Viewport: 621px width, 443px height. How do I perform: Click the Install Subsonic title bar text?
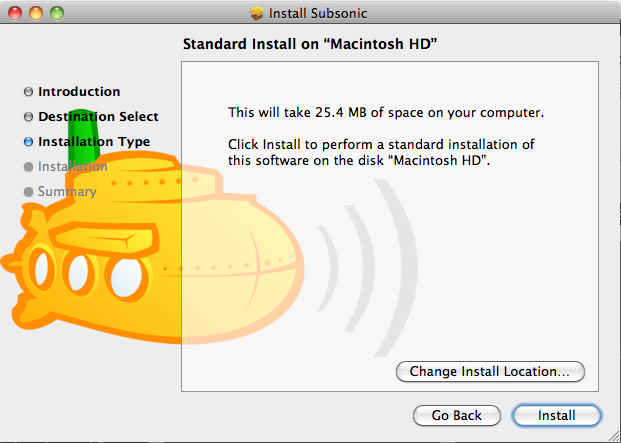tap(319, 13)
